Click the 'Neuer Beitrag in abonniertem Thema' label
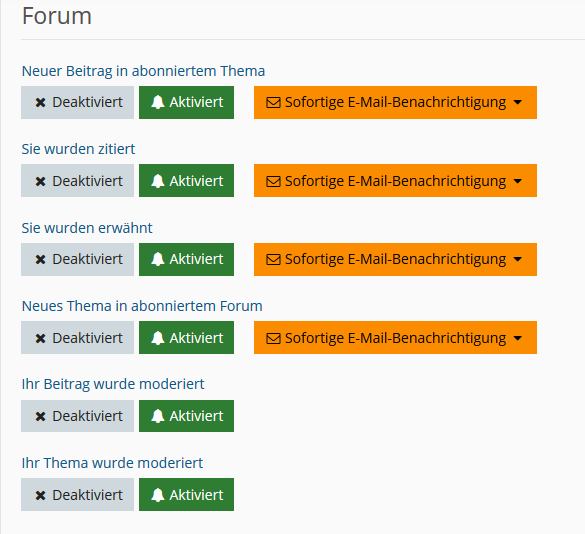Viewport: 585px width, 534px height. point(143,71)
